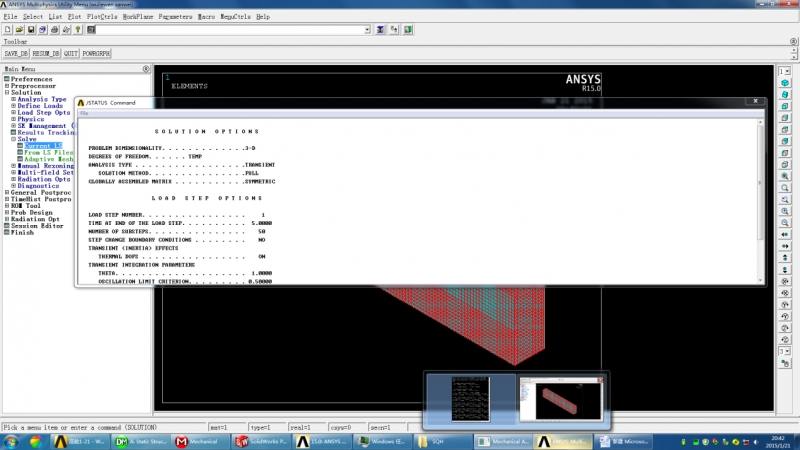Click the Pan Model Right arrow icon

(785, 246)
